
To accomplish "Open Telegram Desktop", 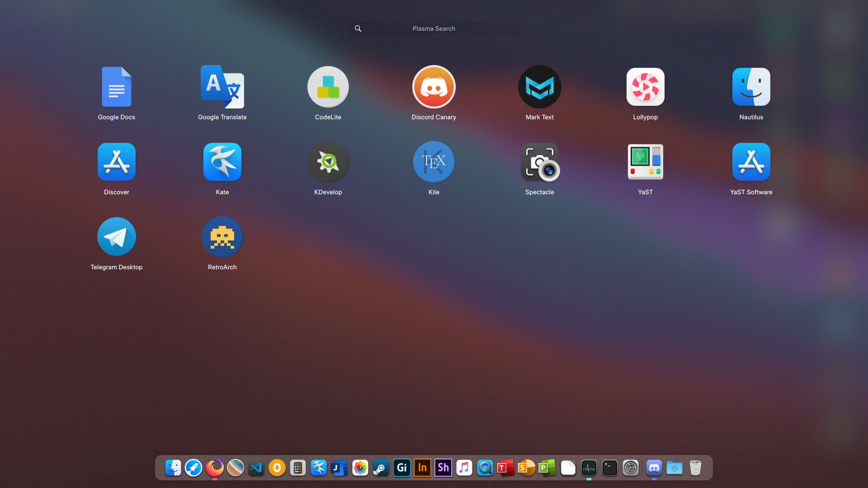I will 117,237.
